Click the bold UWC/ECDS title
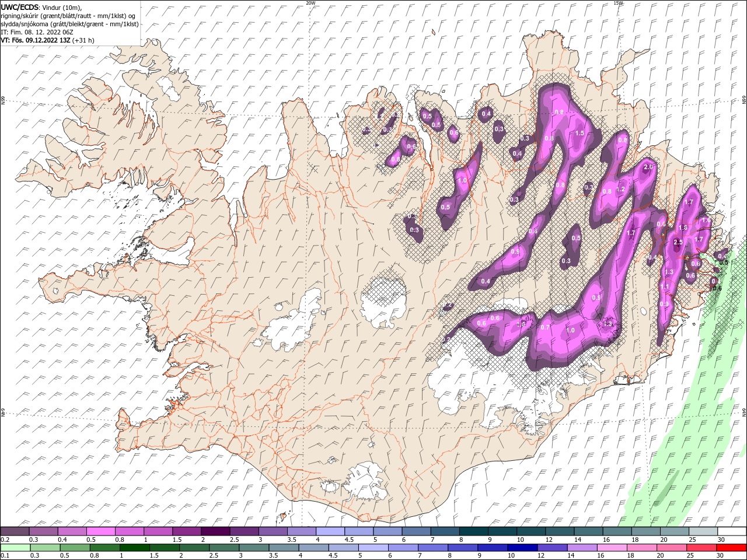 pyautogui.click(x=20, y=7)
